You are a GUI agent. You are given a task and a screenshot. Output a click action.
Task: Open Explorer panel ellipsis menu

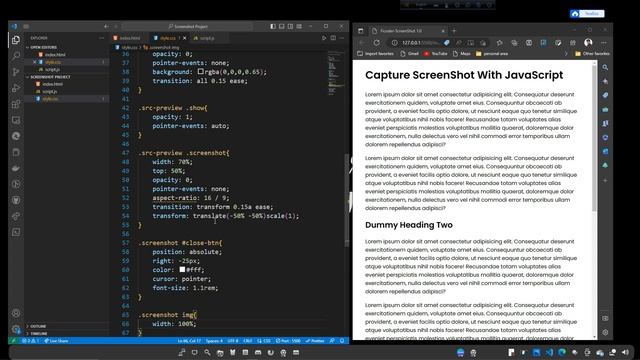(x=102, y=38)
